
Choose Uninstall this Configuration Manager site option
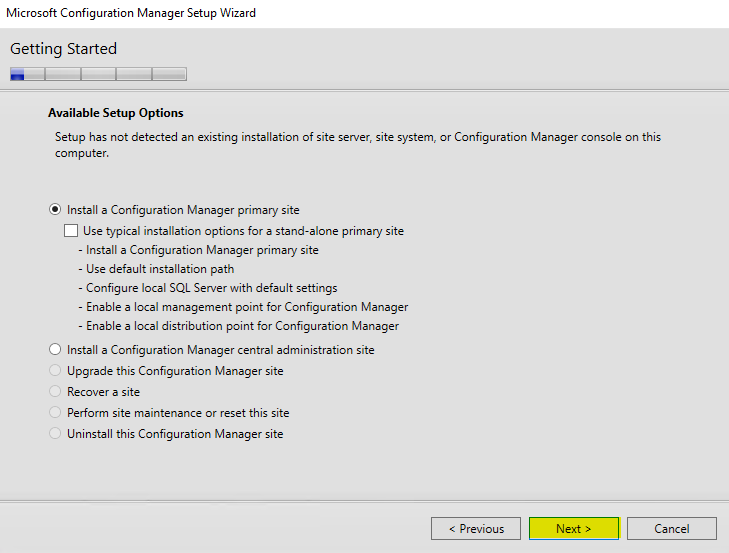(55, 434)
